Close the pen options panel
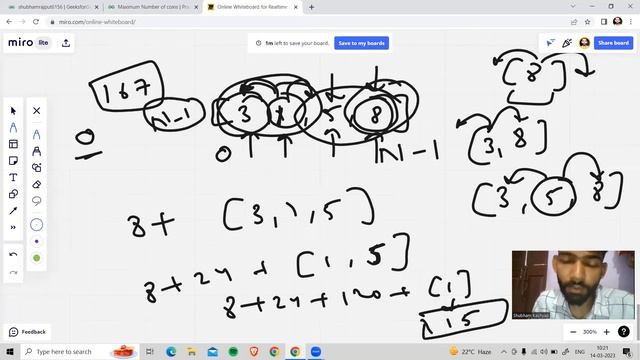This screenshot has height=360, width=640. 36,111
